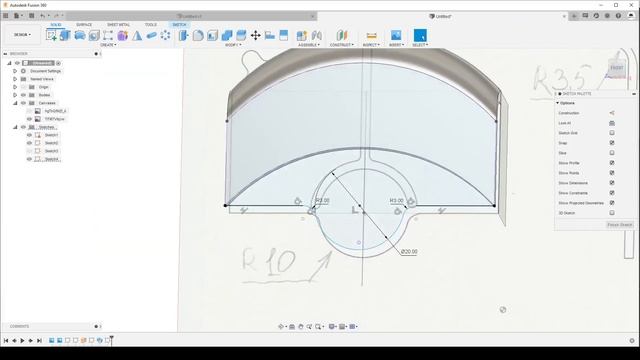Screen dimensions: 640x360
Task: Select the Loft cone-shaped tool
Action: click(137, 36)
